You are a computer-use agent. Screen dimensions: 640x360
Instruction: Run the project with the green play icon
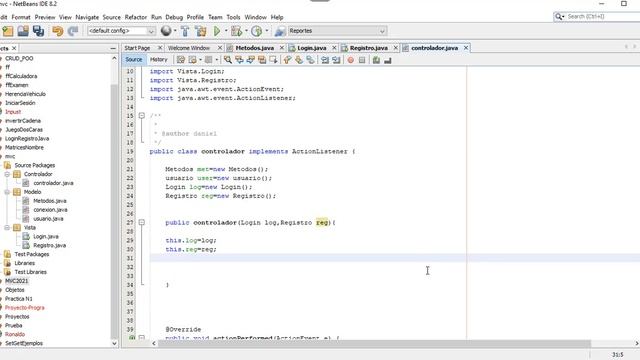tap(217, 31)
